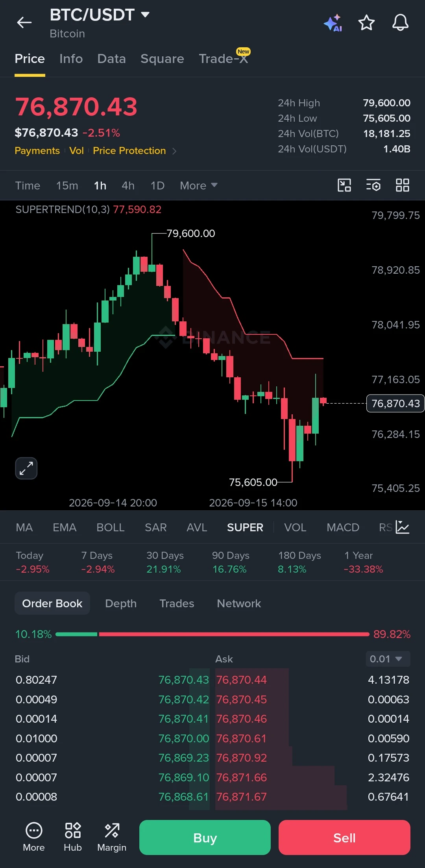Toggle the MACD sub-indicator
425x868 pixels.
click(343, 527)
